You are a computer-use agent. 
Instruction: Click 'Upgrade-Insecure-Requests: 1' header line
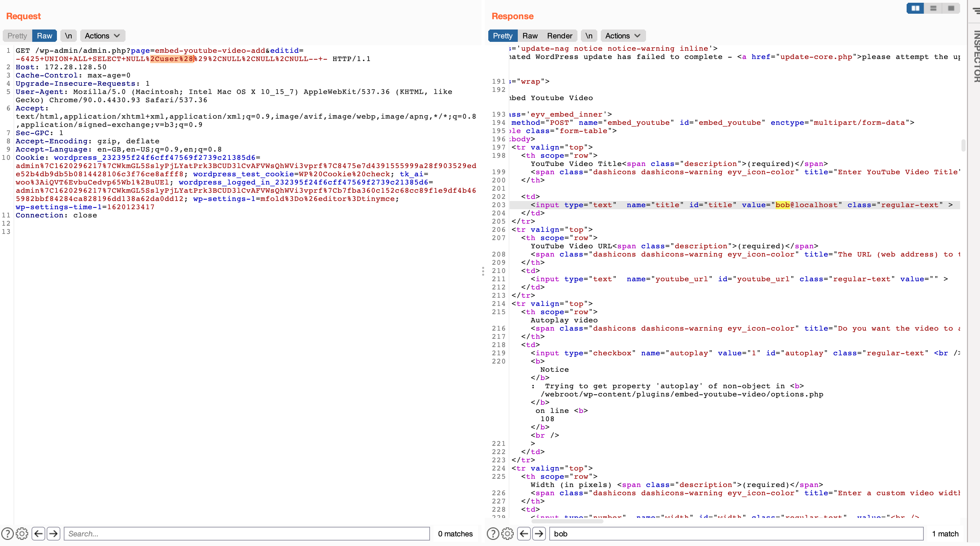[83, 84]
